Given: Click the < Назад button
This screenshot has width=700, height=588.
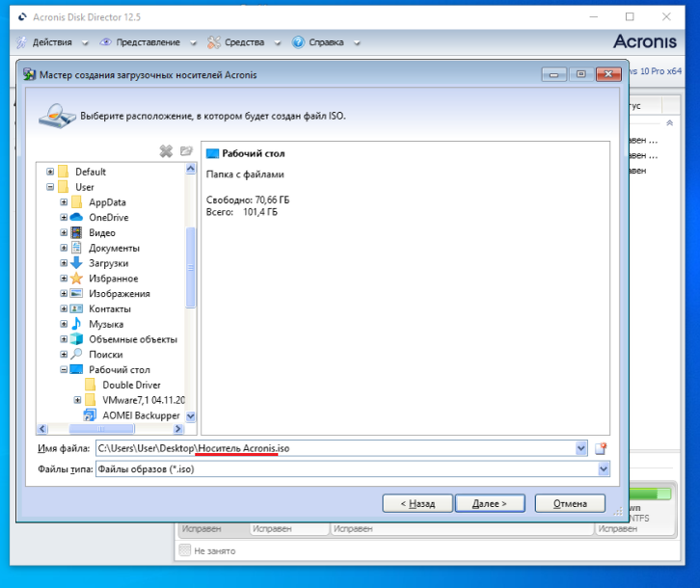Looking at the screenshot, I should coord(417,503).
